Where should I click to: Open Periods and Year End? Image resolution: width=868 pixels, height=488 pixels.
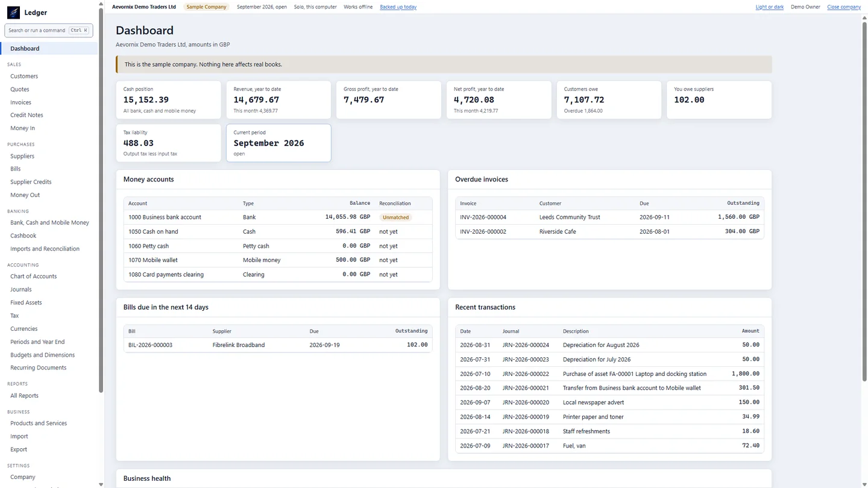click(x=37, y=342)
